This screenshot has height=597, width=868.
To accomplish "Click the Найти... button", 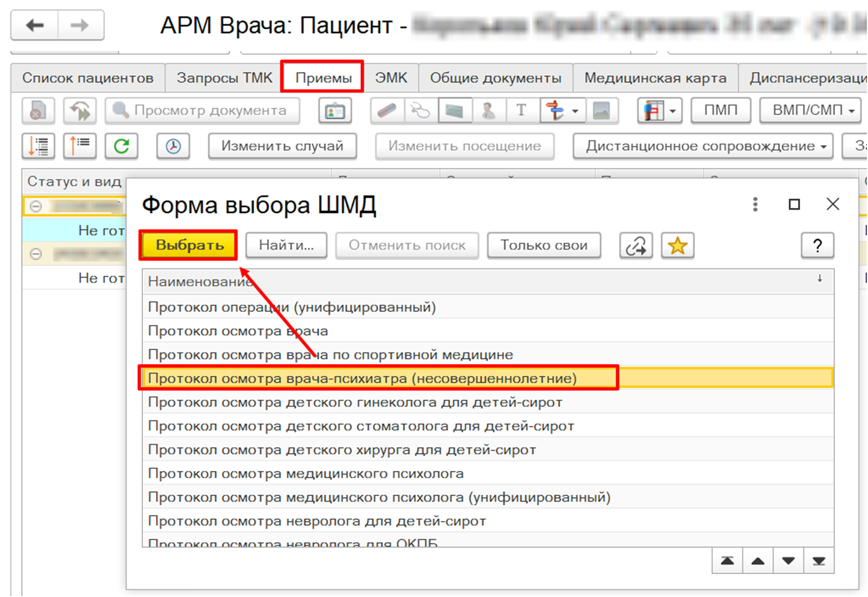I will coord(286,246).
